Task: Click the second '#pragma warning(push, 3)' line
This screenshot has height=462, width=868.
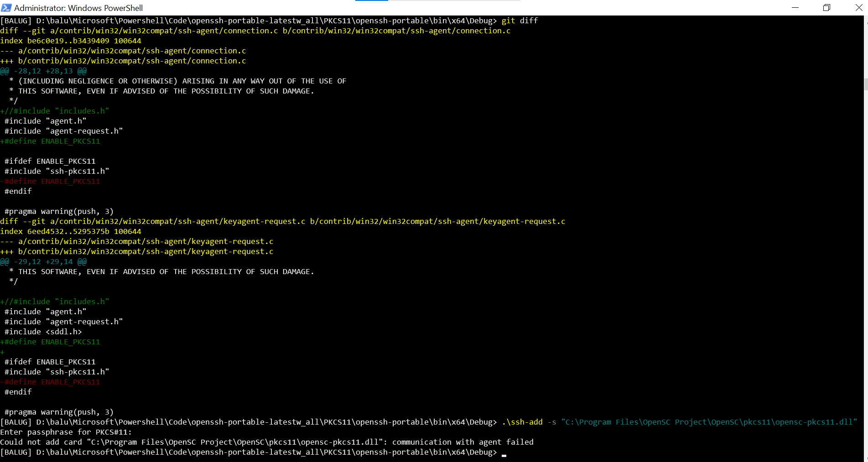Action: (x=59, y=412)
